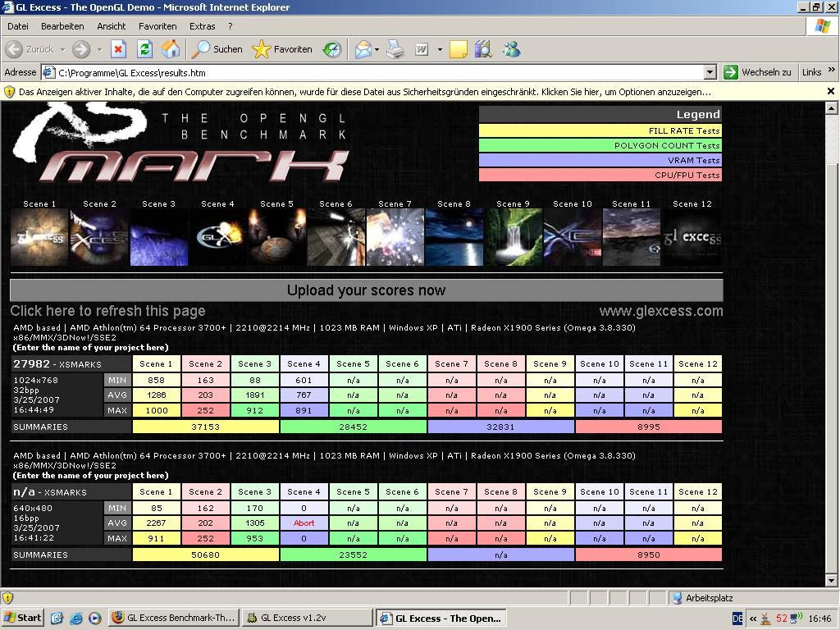The image size is (840, 630).
Task: Open the Suchen search pane
Action: pyautogui.click(x=217, y=49)
